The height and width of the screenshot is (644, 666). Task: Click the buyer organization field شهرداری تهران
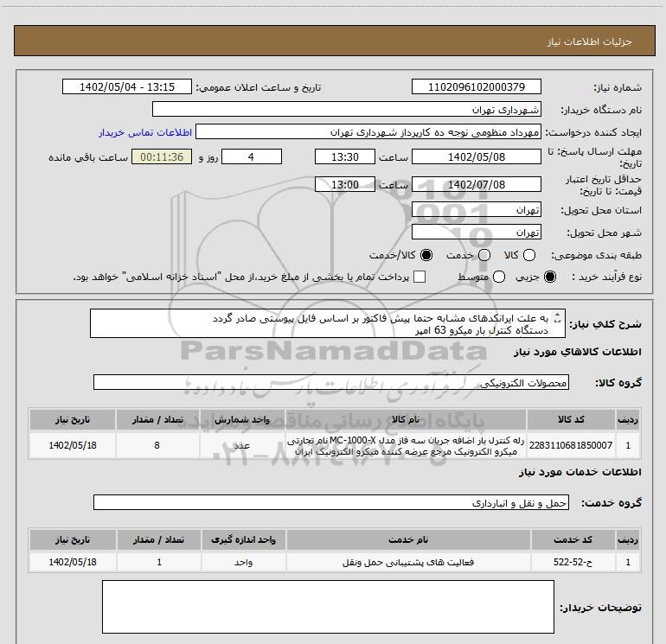(347, 109)
